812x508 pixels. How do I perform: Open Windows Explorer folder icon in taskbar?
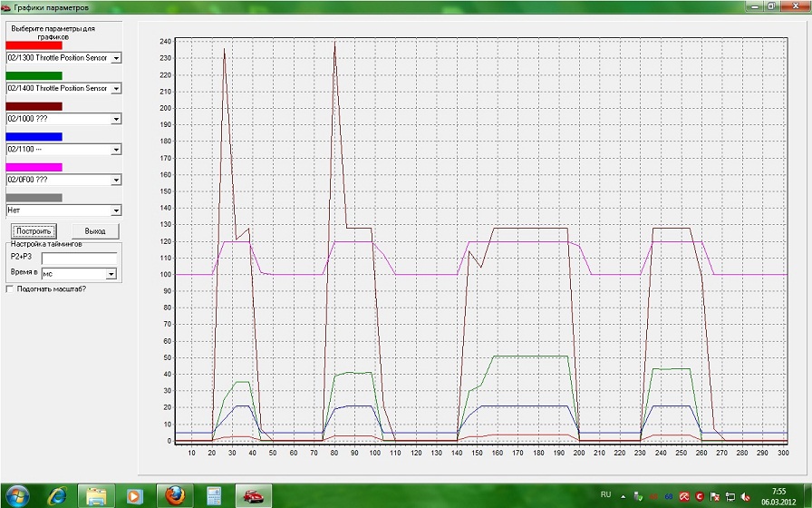coord(97,495)
